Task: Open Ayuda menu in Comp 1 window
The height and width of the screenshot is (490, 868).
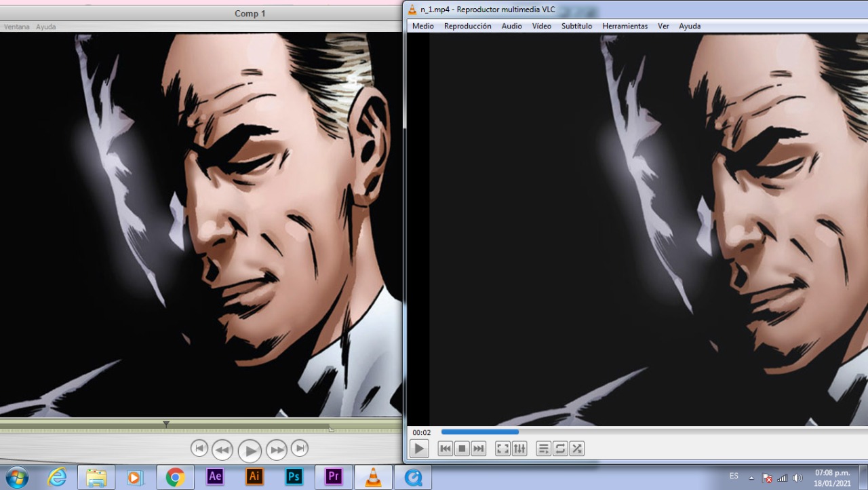Action: [x=46, y=27]
